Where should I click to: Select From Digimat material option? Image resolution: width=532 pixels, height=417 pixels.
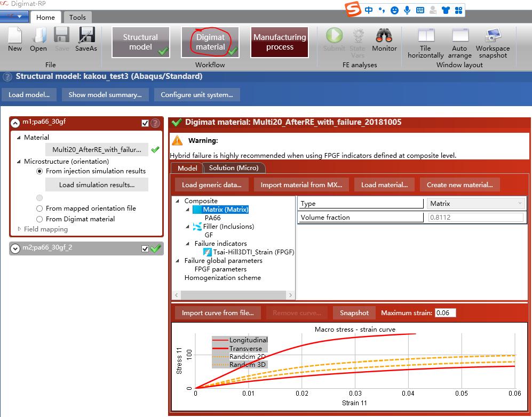click(x=39, y=219)
